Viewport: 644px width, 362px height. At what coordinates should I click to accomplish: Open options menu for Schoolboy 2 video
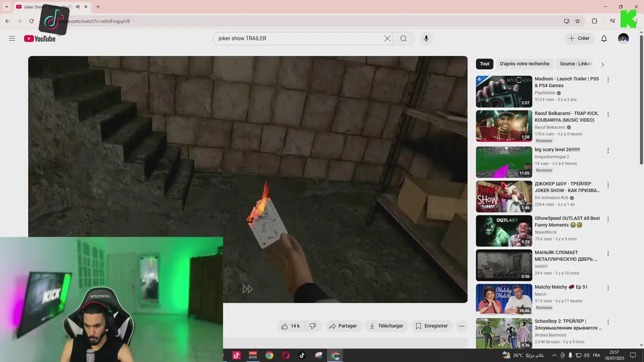click(x=608, y=322)
